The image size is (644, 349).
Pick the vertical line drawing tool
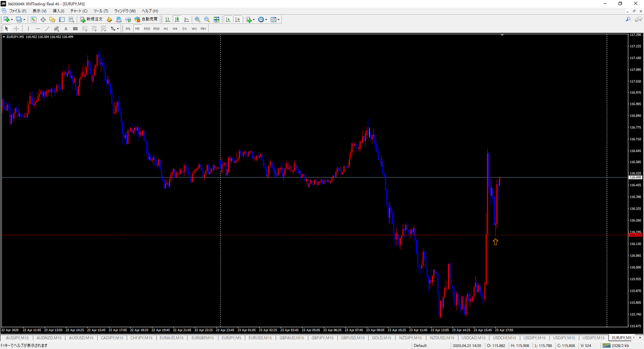coord(28,28)
